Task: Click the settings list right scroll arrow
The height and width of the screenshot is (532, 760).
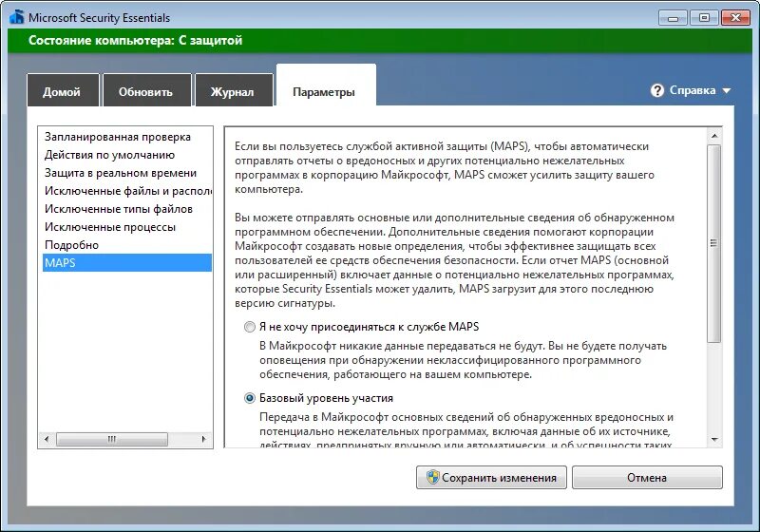Action: pyautogui.click(x=203, y=439)
